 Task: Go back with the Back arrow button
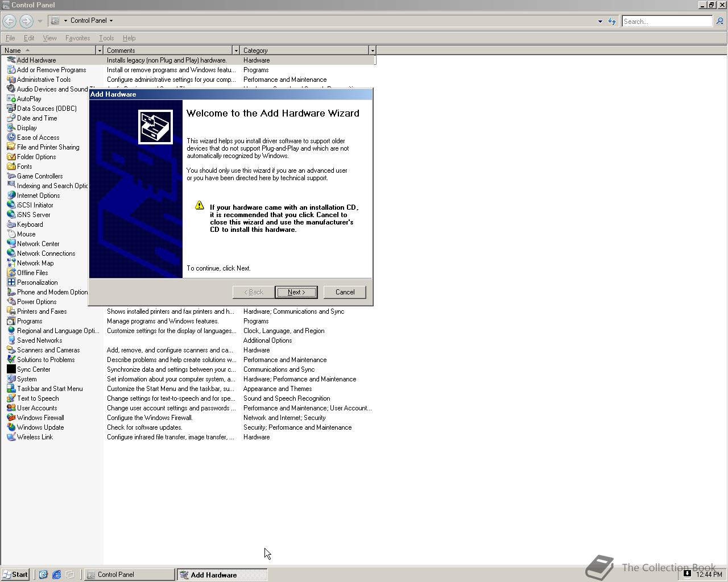(x=9, y=21)
